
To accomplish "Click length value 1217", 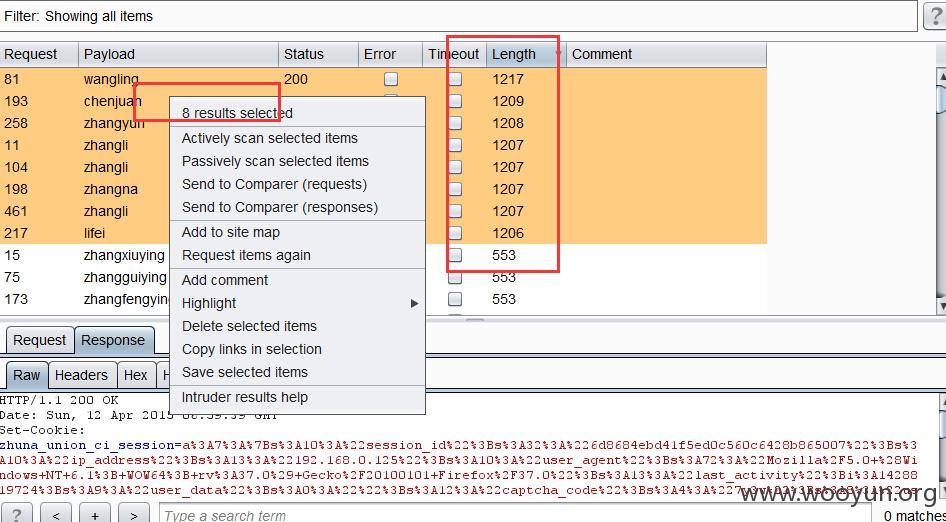I will pos(508,79).
